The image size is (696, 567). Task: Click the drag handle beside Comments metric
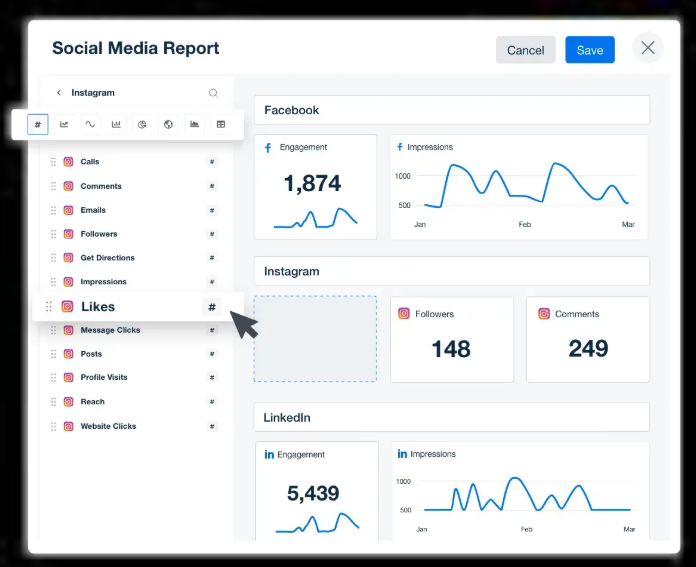[53, 186]
